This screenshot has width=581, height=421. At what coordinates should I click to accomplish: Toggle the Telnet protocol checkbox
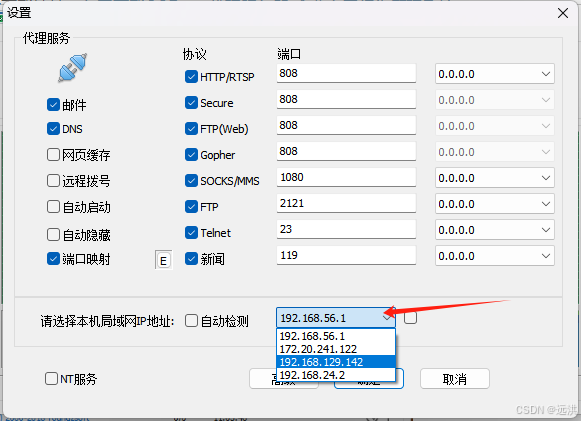pos(191,233)
